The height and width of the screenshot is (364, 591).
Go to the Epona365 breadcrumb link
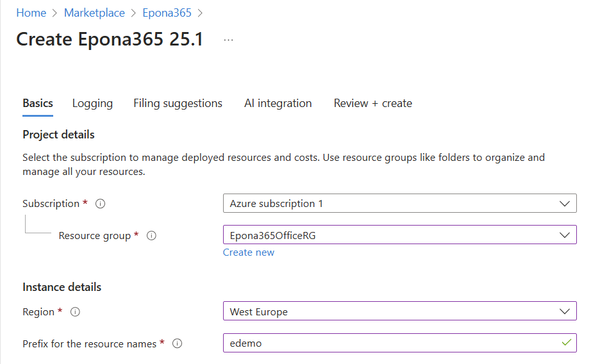click(x=167, y=13)
